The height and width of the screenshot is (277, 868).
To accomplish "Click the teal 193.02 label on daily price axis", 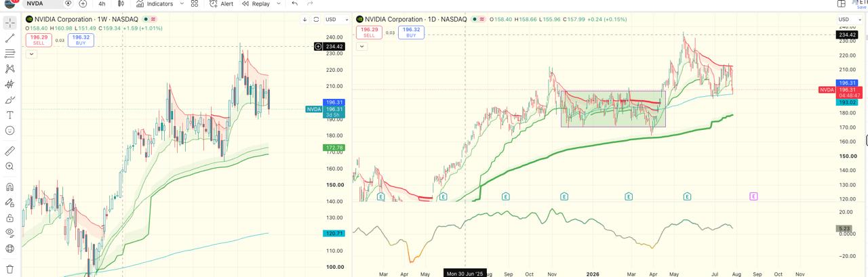I will [848, 102].
